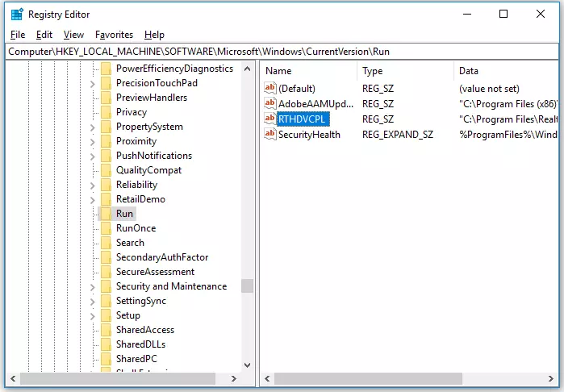The height and width of the screenshot is (392, 564).
Task: Open the File menu
Action: (18, 35)
